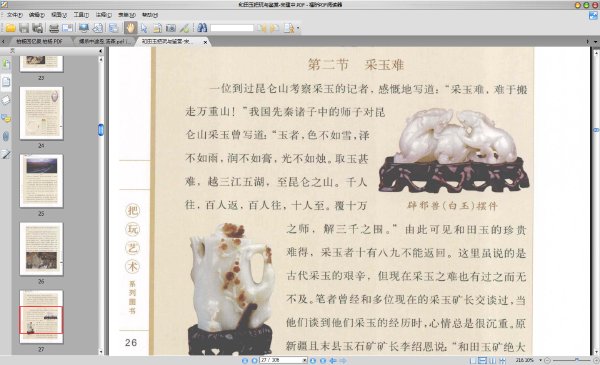The image size is (600, 365).
Task: Open the fourth menu in the menu bar
Action: (81, 15)
